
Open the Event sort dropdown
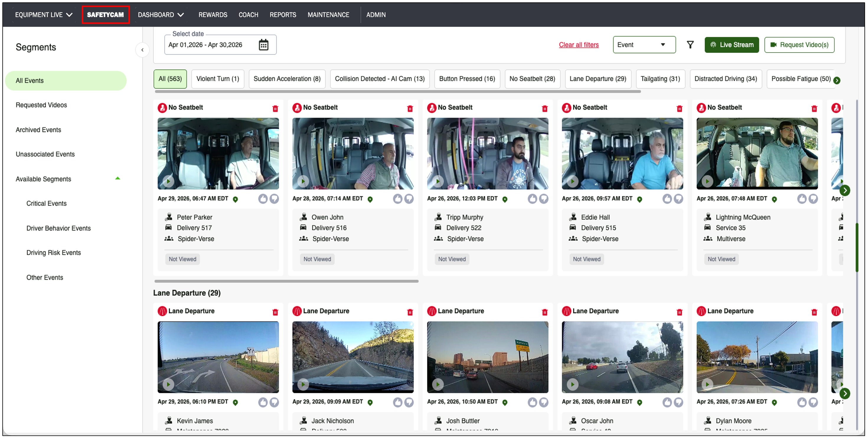tap(644, 45)
